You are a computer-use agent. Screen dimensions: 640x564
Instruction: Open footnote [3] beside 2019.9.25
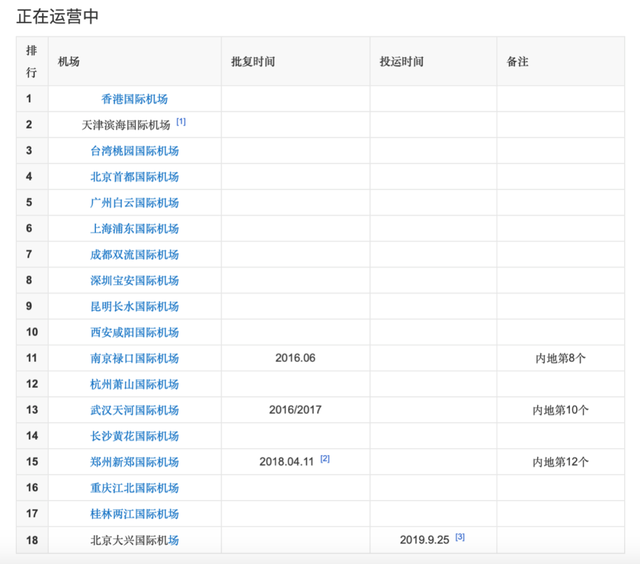pyautogui.click(x=460, y=537)
